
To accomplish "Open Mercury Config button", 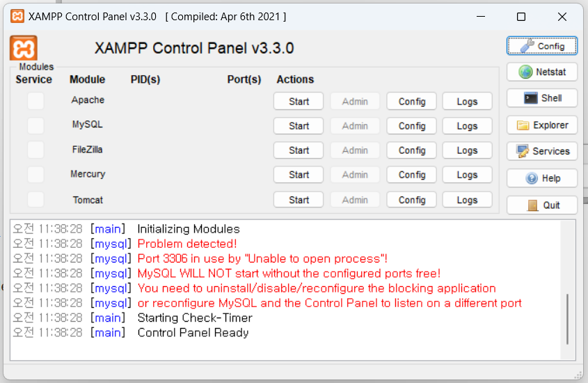I will tap(412, 174).
